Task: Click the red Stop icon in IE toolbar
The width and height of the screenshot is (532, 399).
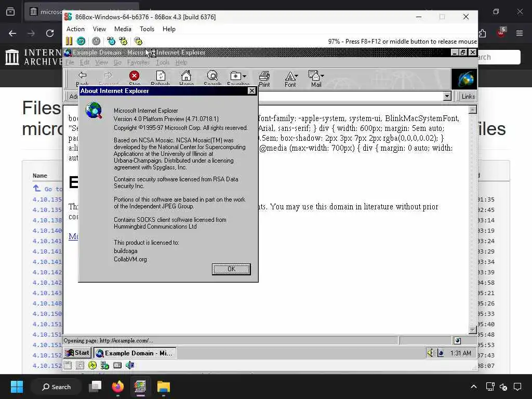Action: pos(135,75)
